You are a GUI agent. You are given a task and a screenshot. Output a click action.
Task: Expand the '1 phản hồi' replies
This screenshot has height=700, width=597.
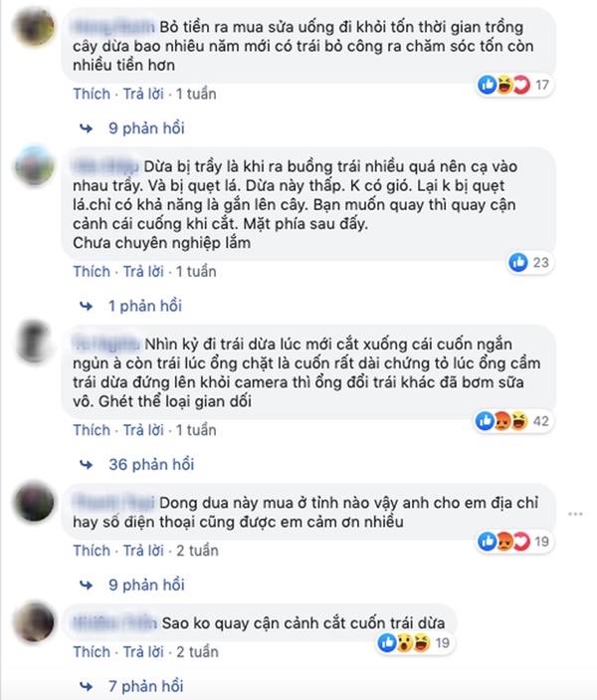tap(145, 306)
